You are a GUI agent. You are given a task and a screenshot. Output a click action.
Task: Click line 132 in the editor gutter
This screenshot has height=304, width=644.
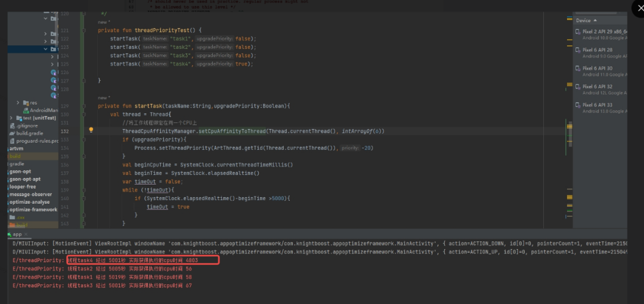click(64, 131)
